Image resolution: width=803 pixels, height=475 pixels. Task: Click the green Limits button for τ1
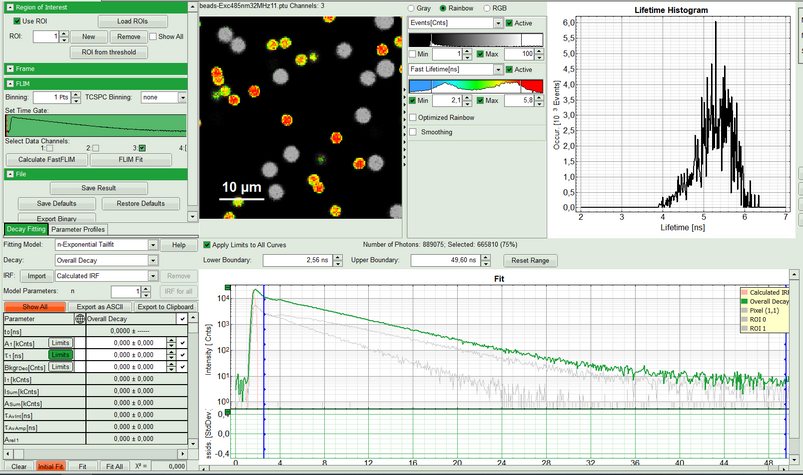coord(60,355)
